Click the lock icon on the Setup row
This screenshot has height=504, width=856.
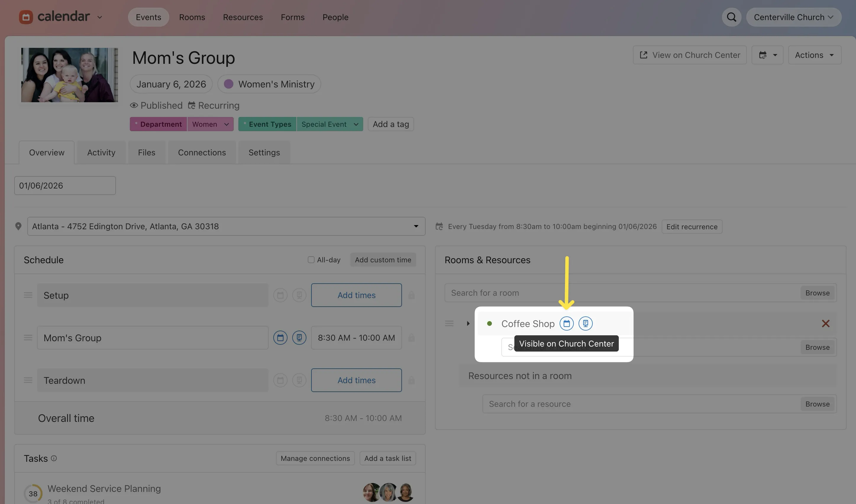click(x=411, y=295)
